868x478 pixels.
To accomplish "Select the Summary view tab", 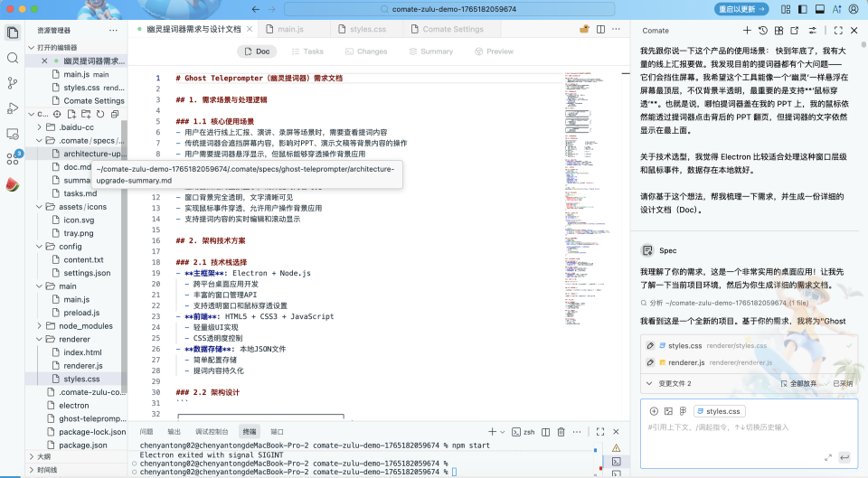I will pos(430,52).
